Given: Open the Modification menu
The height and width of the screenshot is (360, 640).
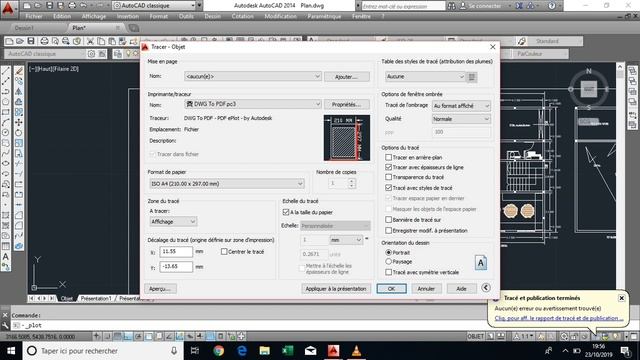Looking at the screenshot, I should point(280,16).
